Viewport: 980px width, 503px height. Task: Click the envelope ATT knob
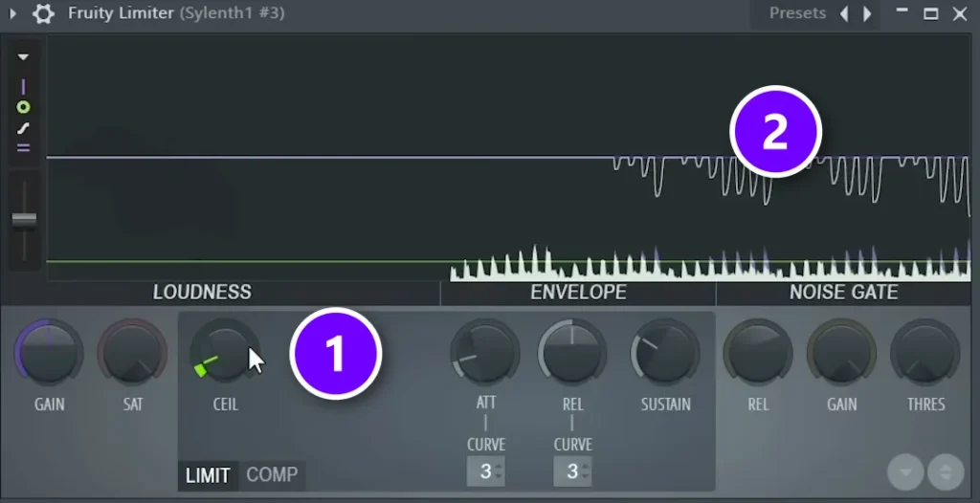(x=485, y=353)
